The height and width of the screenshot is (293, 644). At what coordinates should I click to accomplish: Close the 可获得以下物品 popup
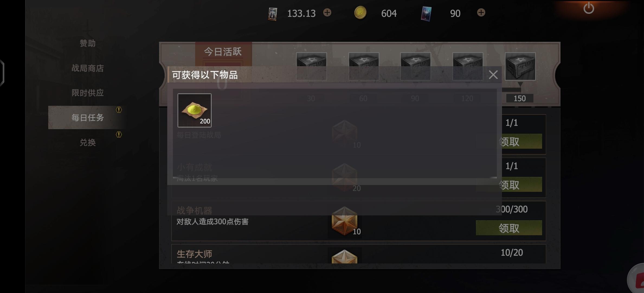point(493,75)
